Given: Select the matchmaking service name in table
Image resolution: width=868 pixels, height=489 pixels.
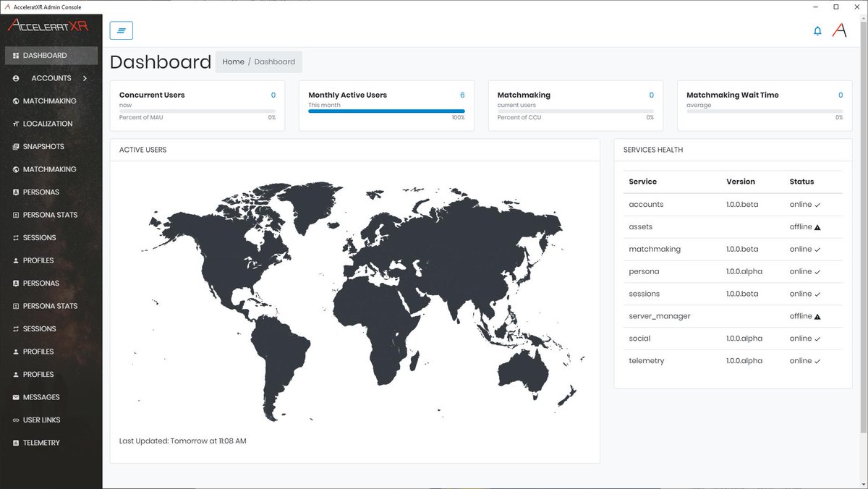Looking at the screenshot, I should tap(655, 250).
